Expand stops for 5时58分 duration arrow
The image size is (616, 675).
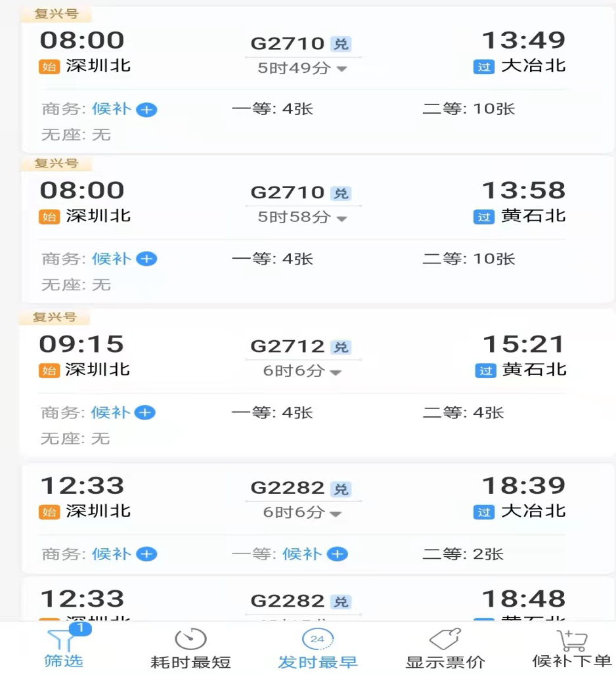coord(341,219)
